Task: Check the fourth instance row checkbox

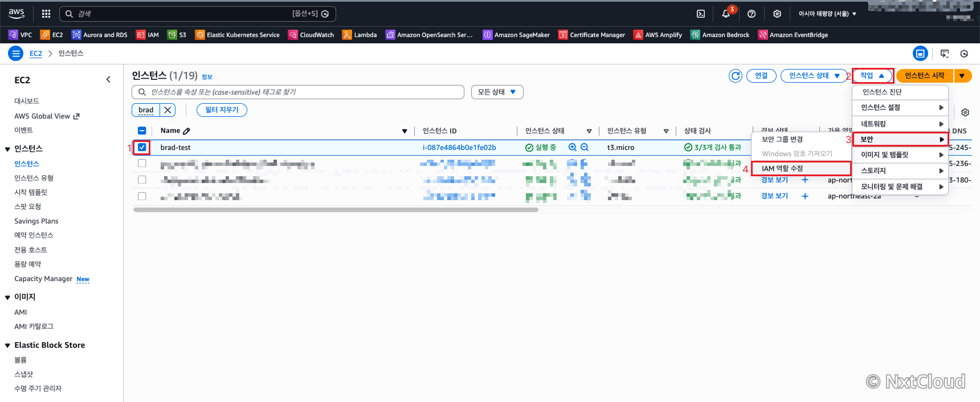Action: point(142,196)
